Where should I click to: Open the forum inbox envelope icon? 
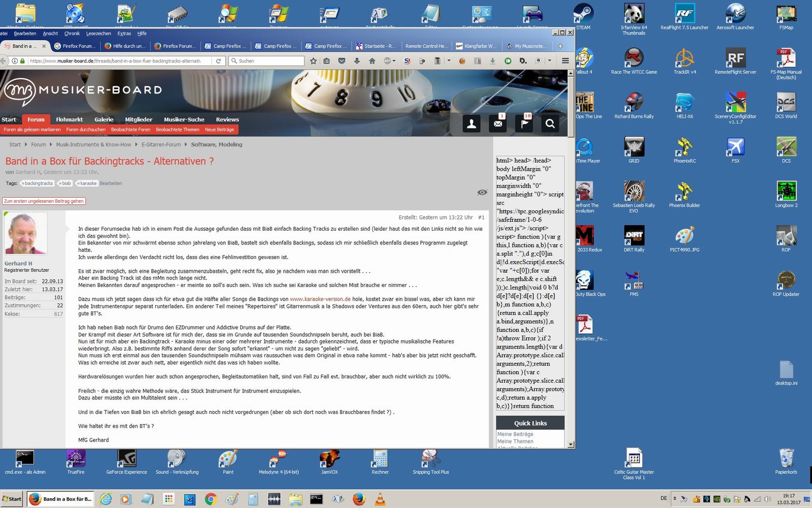pos(498,123)
